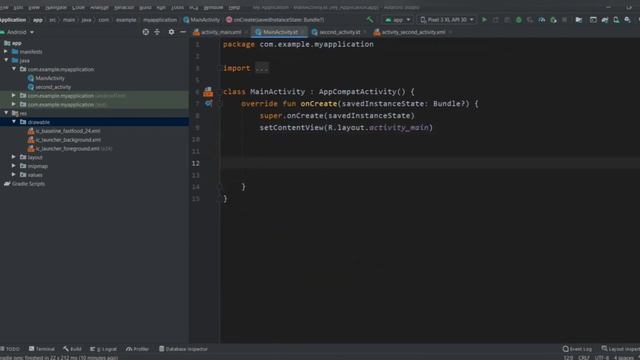Click the Apply Changes icon right of the debug bug
Image resolution: width=640 pixels, height=360 pixels.
click(530, 20)
